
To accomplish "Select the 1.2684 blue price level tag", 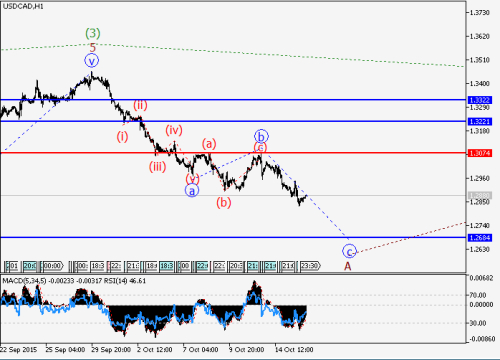I will [x=480, y=238].
